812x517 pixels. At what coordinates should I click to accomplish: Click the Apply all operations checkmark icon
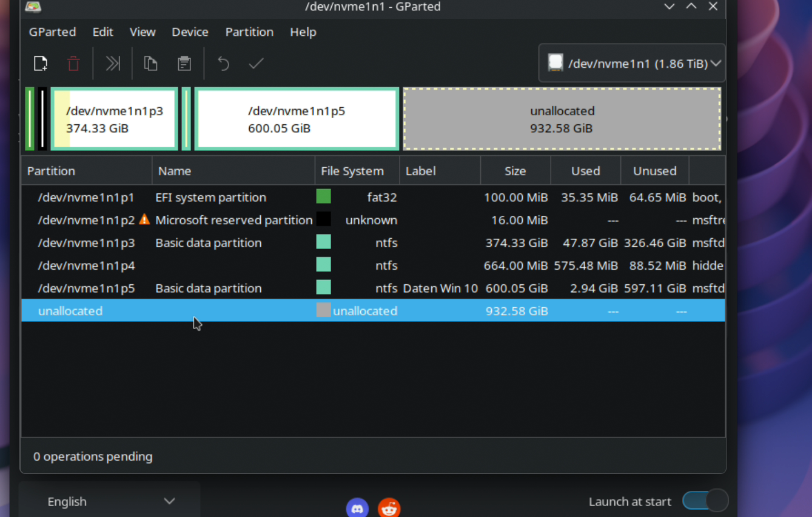pyautogui.click(x=256, y=64)
